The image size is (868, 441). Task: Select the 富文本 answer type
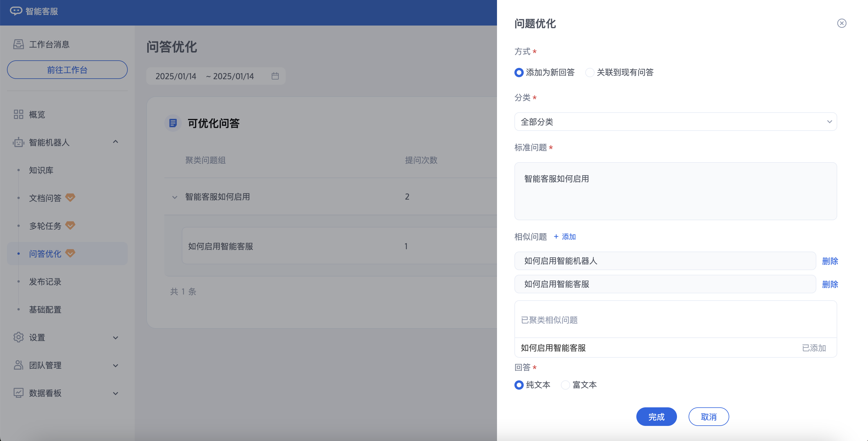click(x=565, y=385)
